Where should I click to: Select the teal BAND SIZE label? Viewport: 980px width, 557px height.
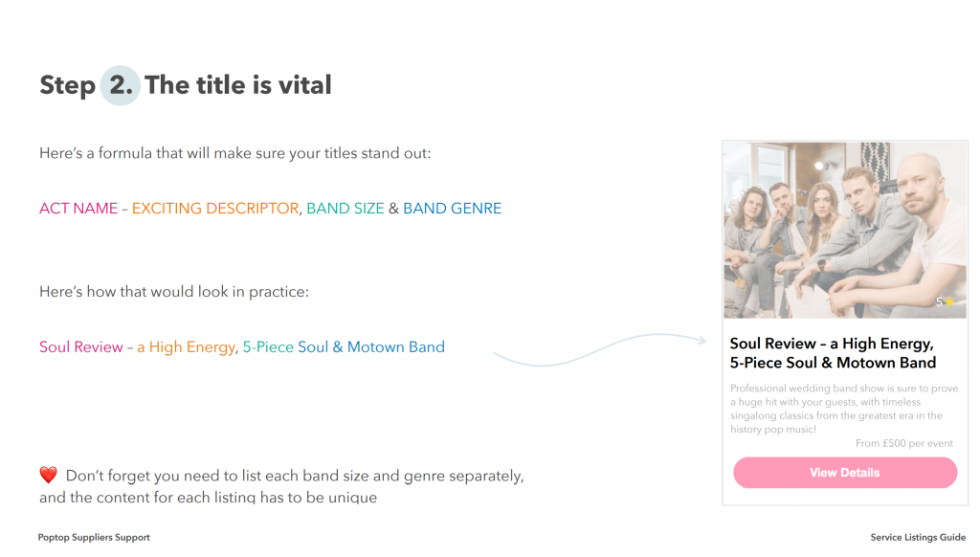point(345,209)
